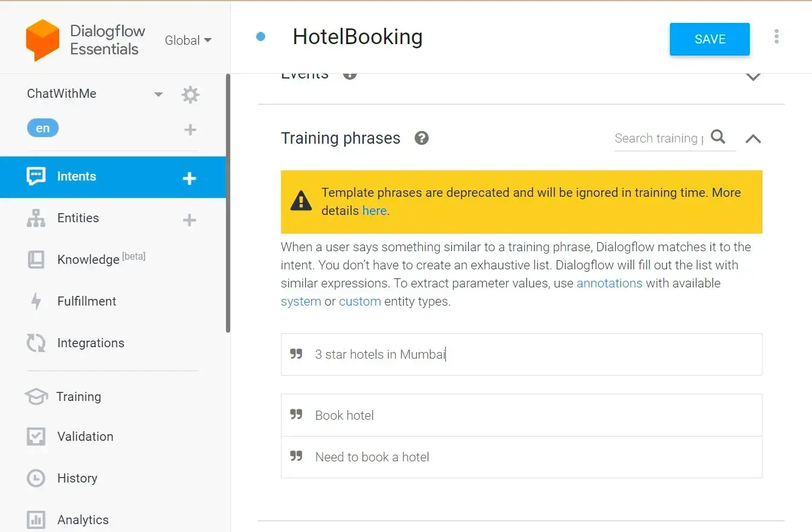Open Fulfillment from the sidebar
Viewport: 812px width, 532px height.
tap(86, 301)
